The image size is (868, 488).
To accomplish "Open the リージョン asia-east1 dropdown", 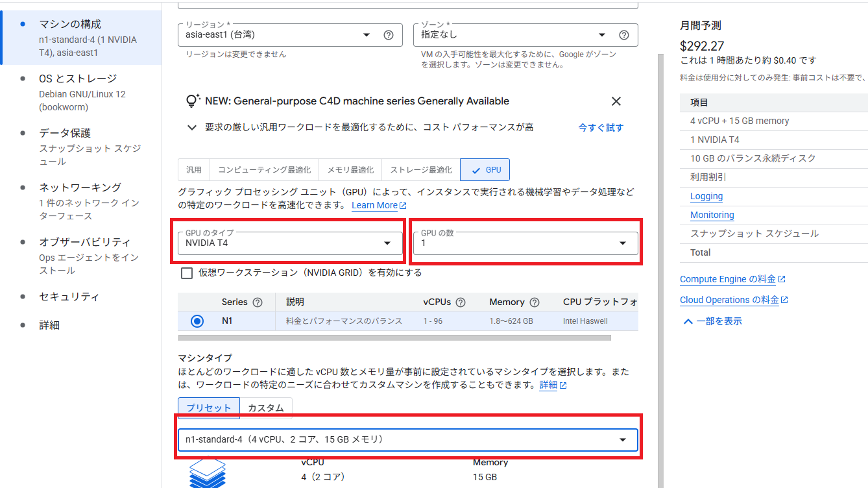I will [289, 35].
